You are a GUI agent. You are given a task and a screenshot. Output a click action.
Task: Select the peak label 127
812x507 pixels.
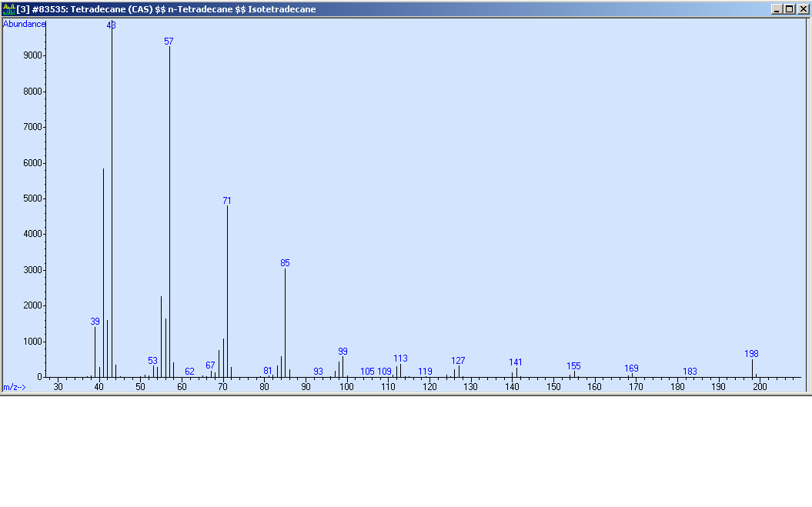[x=458, y=361]
